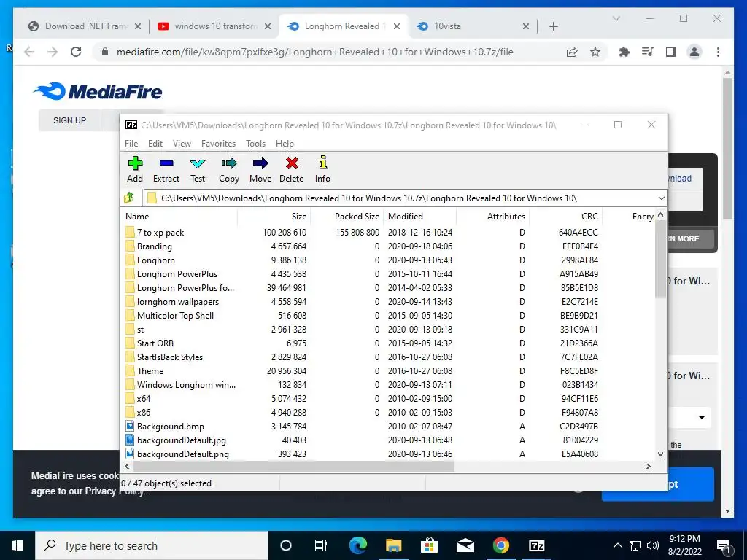Open the File menu in 7-Zip
747x560 pixels.
tap(131, 144)
